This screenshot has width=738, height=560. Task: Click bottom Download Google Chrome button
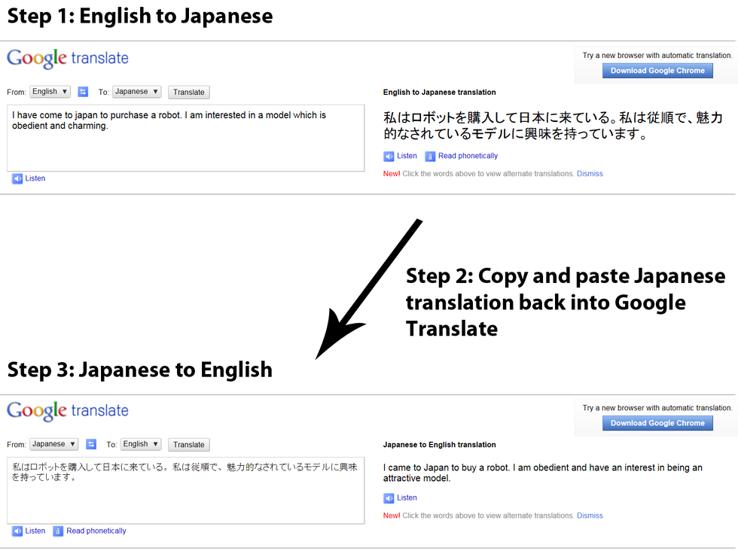point(657,423)
